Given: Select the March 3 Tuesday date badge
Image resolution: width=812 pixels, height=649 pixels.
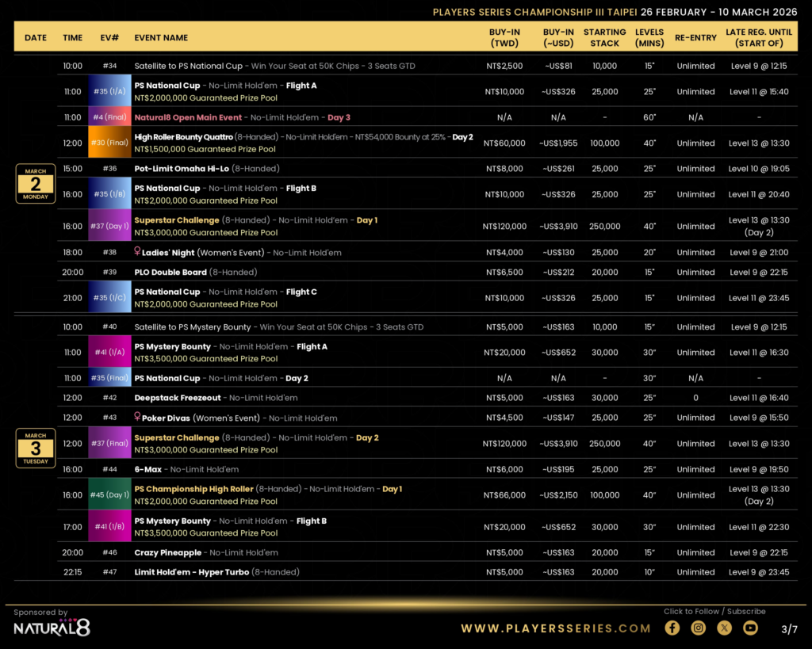Looking at the screenshot, I should tap(36, 449).
